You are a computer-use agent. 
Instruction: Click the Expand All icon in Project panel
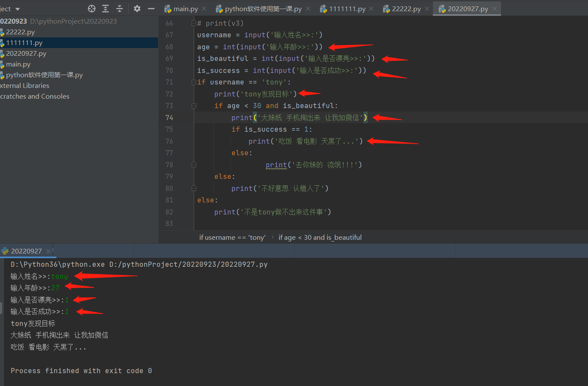105,9
